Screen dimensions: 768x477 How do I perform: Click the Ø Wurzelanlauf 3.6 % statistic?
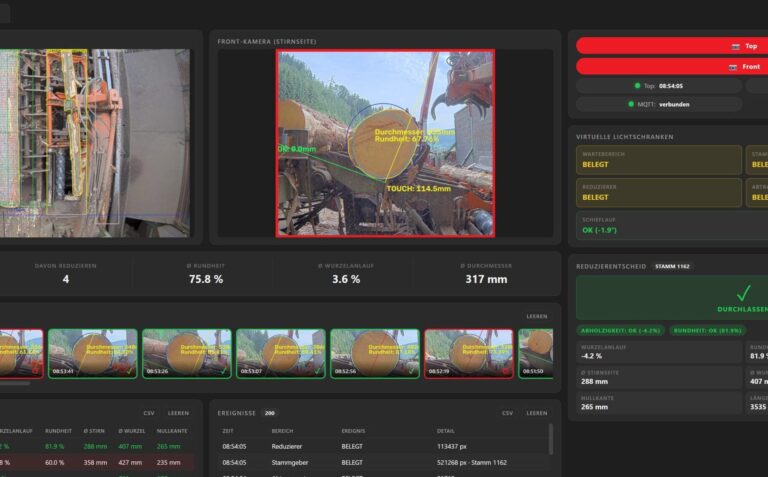click(x=346, y=279)
